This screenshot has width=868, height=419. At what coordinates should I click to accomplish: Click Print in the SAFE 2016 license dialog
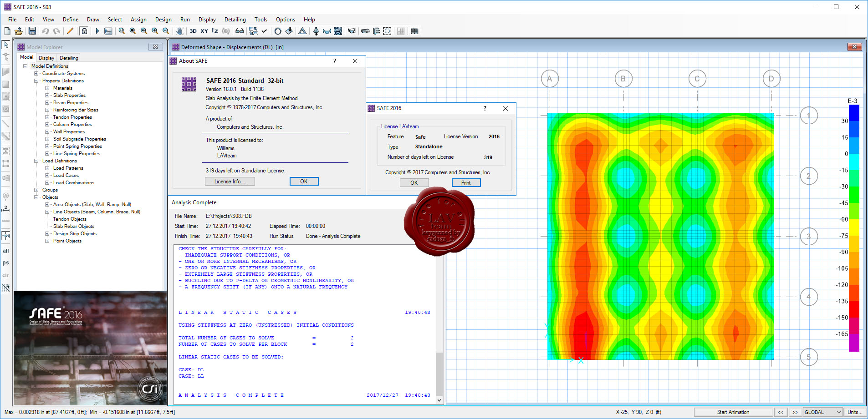coord(466,182)
